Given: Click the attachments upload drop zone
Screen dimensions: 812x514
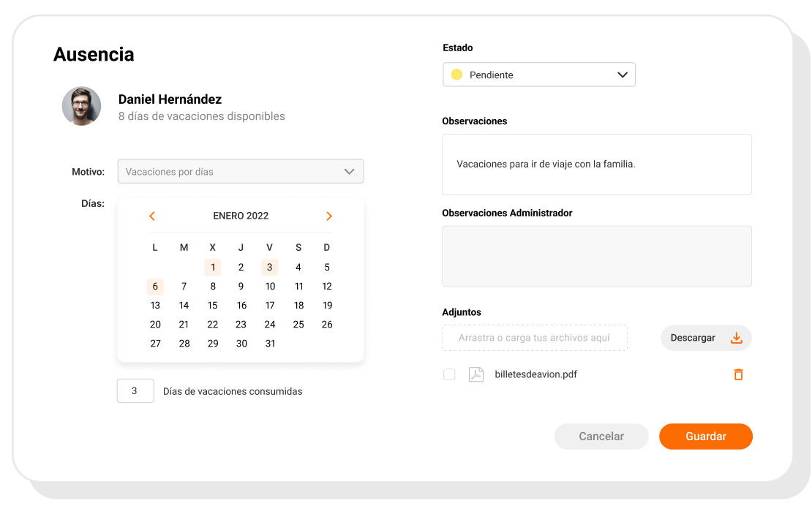Looking at the screenshot, I should point(535,338).
